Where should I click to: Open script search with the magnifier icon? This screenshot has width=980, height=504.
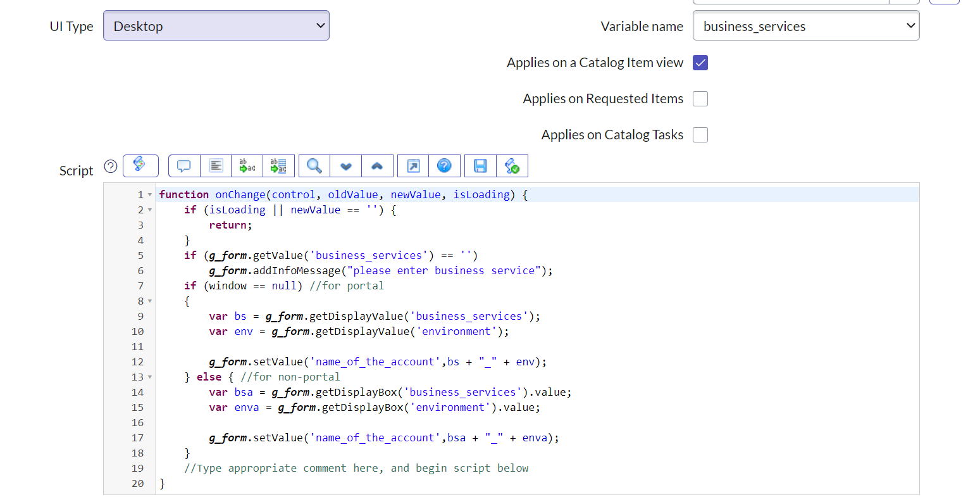point(314,166)
